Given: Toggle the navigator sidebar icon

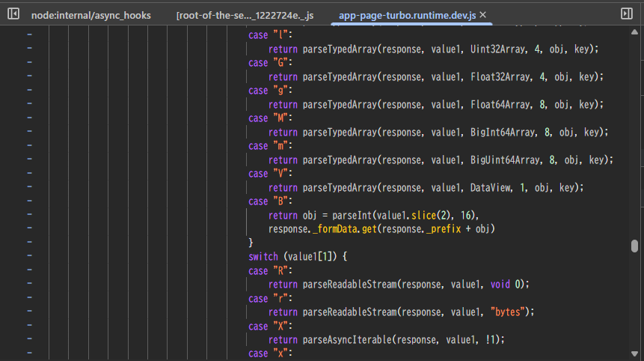Looking at the screenshot, I should coord(13,14).
